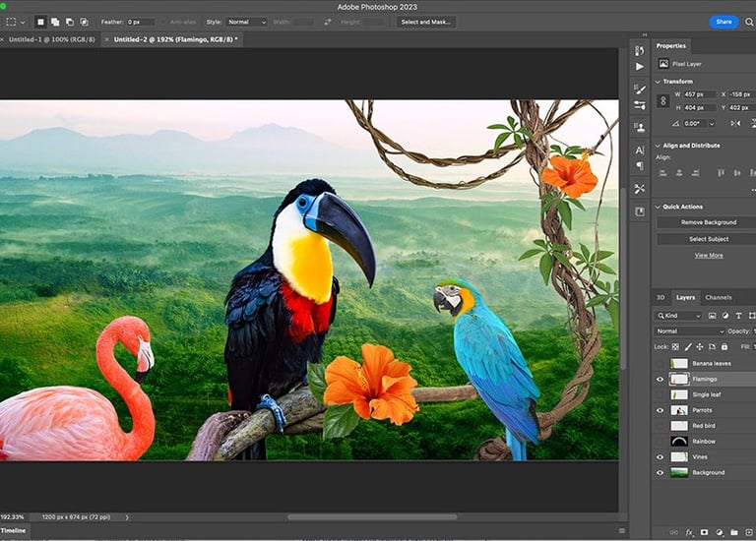Screen dimensions: 756x541
Task: Open the Clone Source stamp panel icon
Action: click(x=639, y=128)
